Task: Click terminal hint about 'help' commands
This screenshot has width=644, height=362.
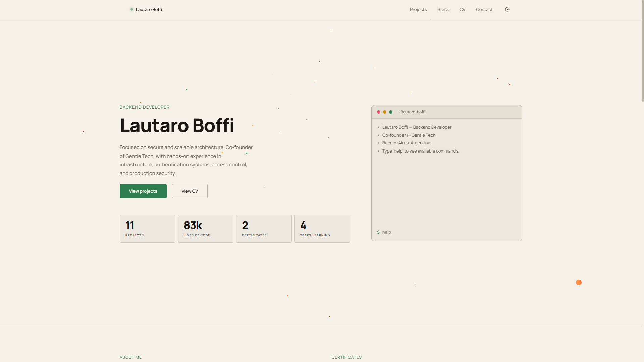Action: click(x=421, y=151)
